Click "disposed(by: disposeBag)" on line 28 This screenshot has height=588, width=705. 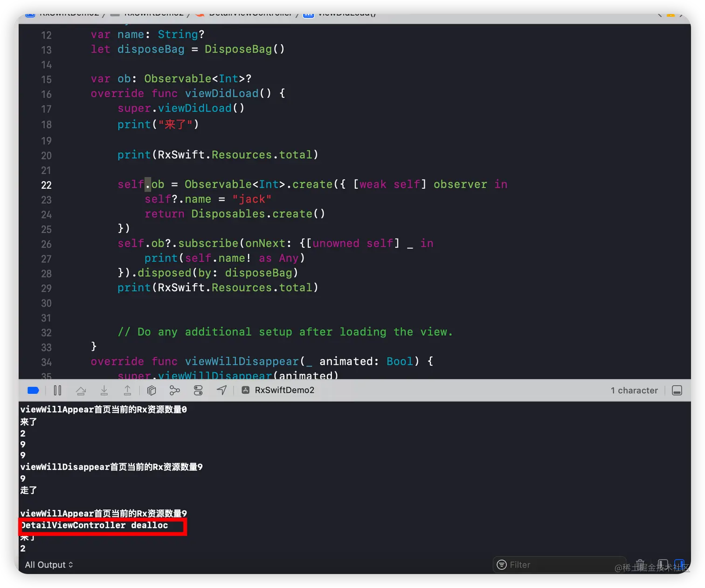pos(218,273)
